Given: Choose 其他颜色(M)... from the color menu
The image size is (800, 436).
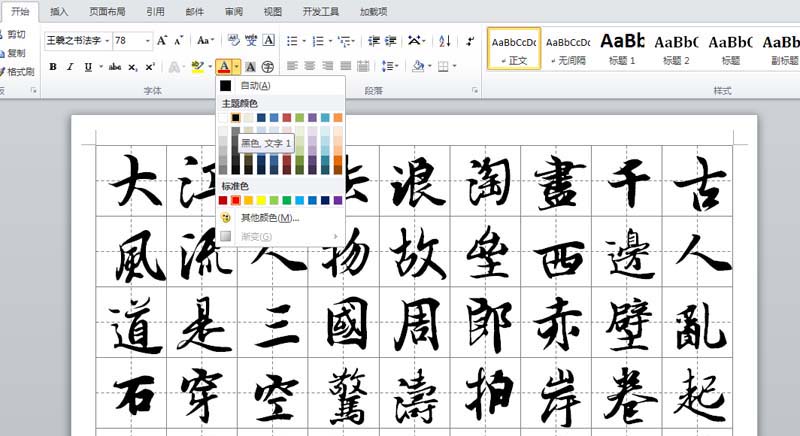Looking at the screenshot, I should (x=270, y=217).
